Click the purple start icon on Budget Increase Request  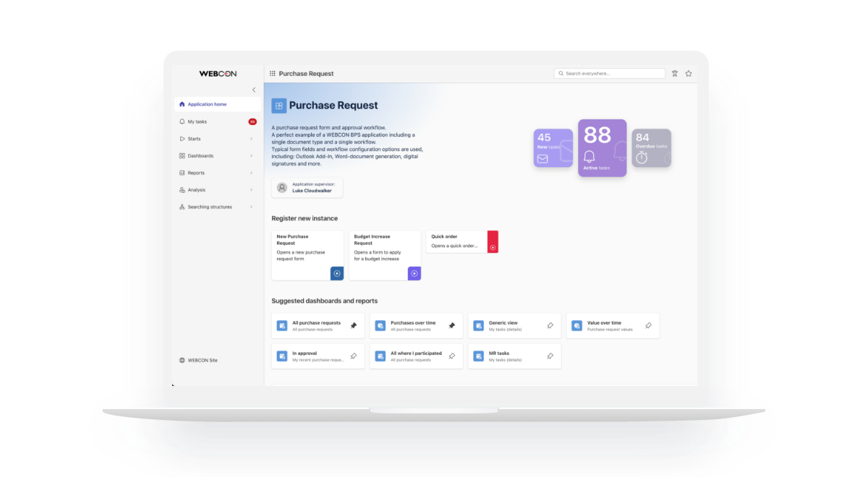tap(414, 273)
